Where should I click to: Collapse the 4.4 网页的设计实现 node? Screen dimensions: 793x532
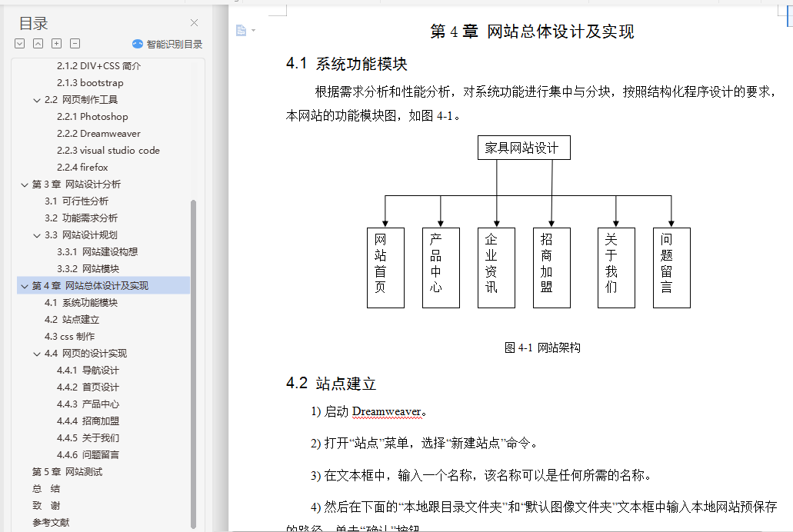36,354
